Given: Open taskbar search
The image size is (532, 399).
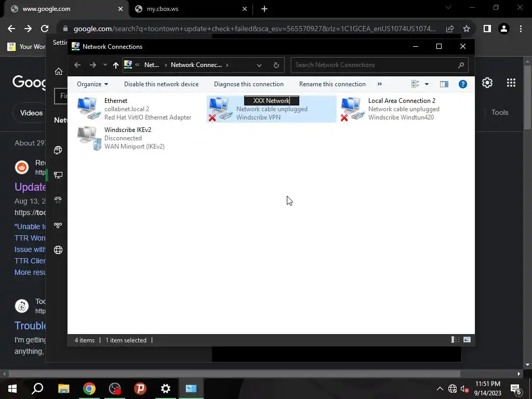Looking at the screenshot, I should tap(37, 389).
